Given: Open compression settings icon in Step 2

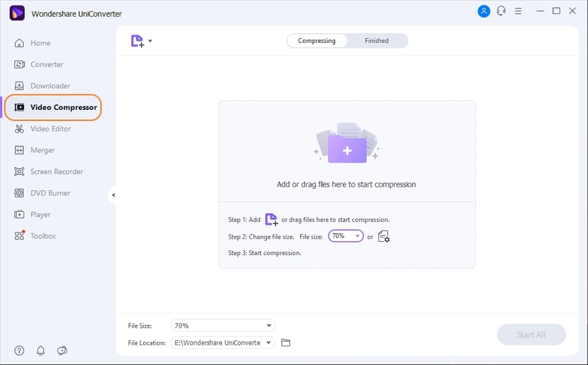Looking at the screenshot, I should click(x=384, y=236).
